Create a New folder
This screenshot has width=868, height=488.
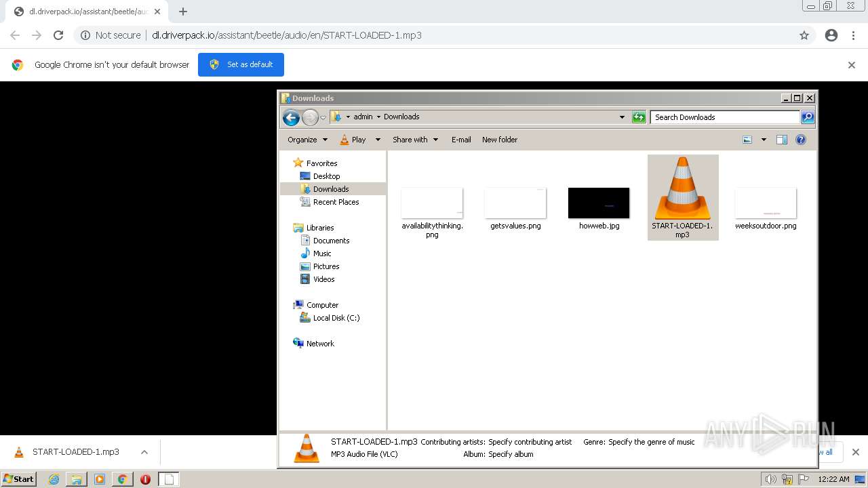click(500, 140)
